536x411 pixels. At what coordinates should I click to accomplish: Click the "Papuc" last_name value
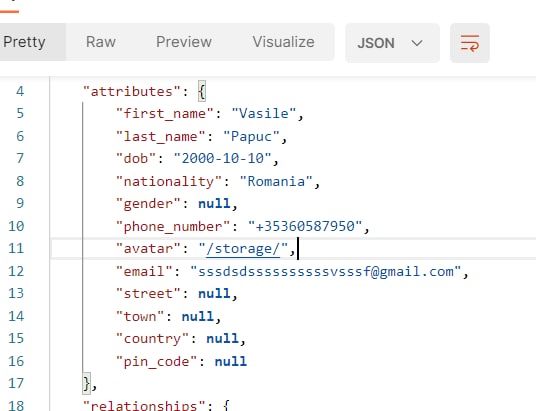tap(251, 136)
